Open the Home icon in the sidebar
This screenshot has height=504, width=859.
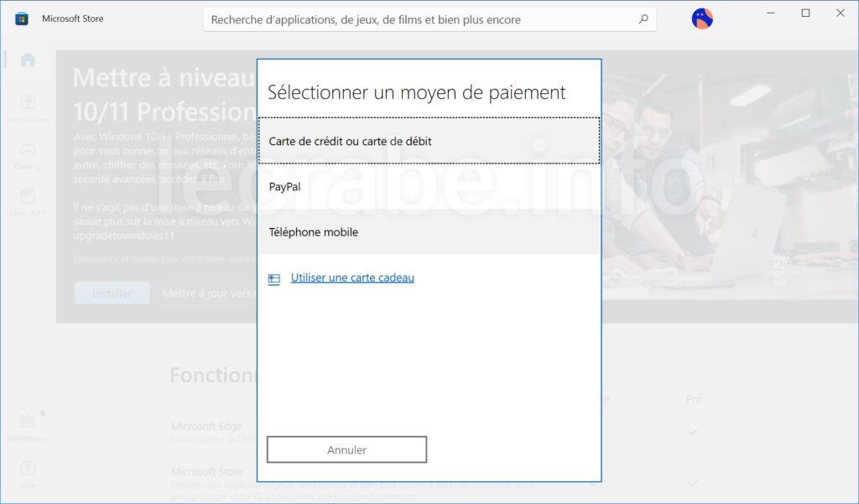[28, 60]
